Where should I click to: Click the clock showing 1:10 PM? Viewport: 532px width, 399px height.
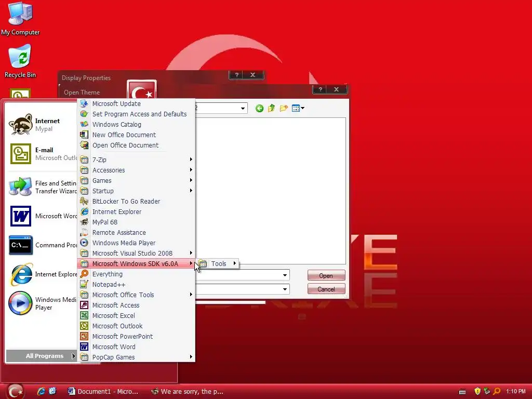click(x=516, y=391)
